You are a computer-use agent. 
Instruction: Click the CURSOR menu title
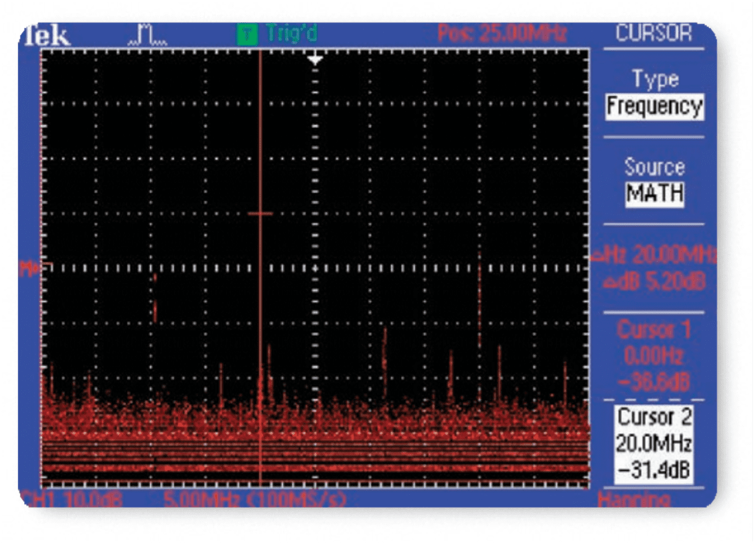(653, 33)
